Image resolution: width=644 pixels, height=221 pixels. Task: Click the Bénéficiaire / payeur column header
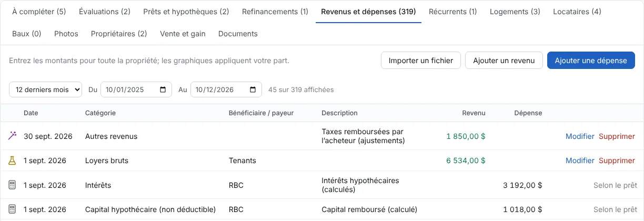click(261, 113)
